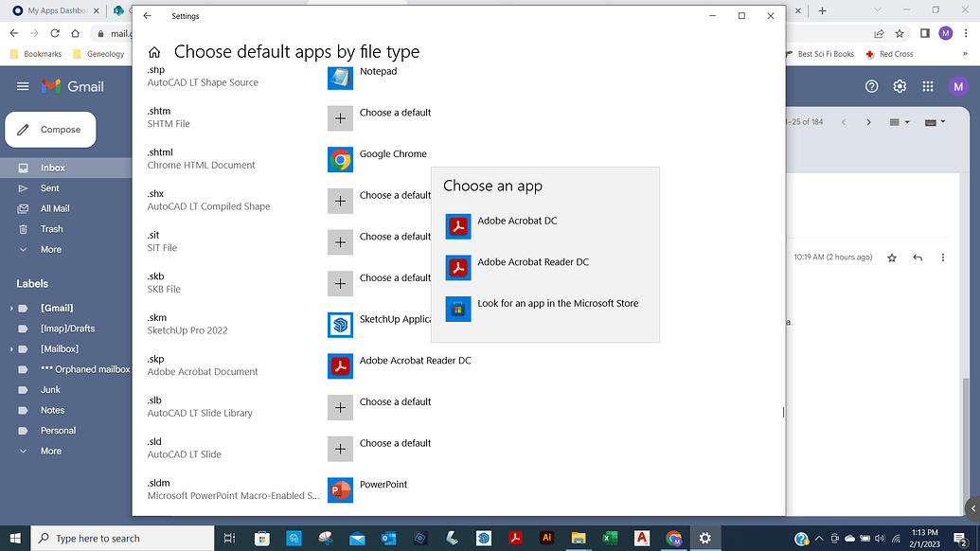This screenshot has width=980, height=551.
Task: Open the Google apps grid
Action: 928,86
